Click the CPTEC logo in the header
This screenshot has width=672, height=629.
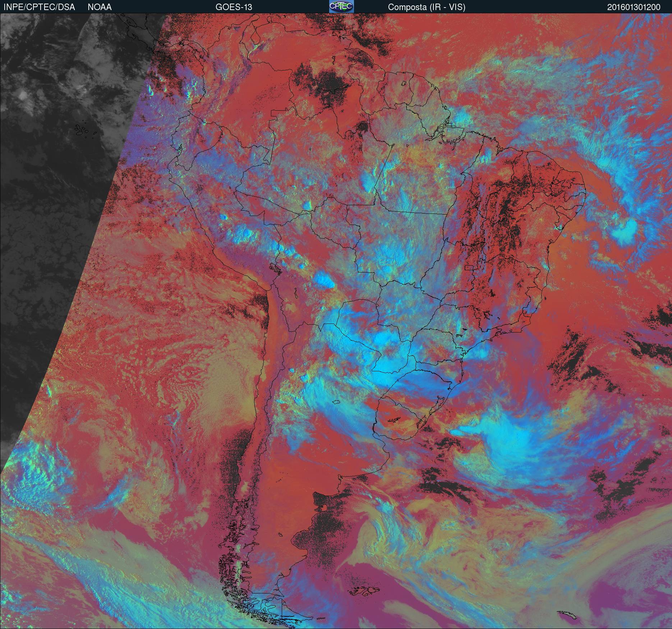[x=341, y=6]
